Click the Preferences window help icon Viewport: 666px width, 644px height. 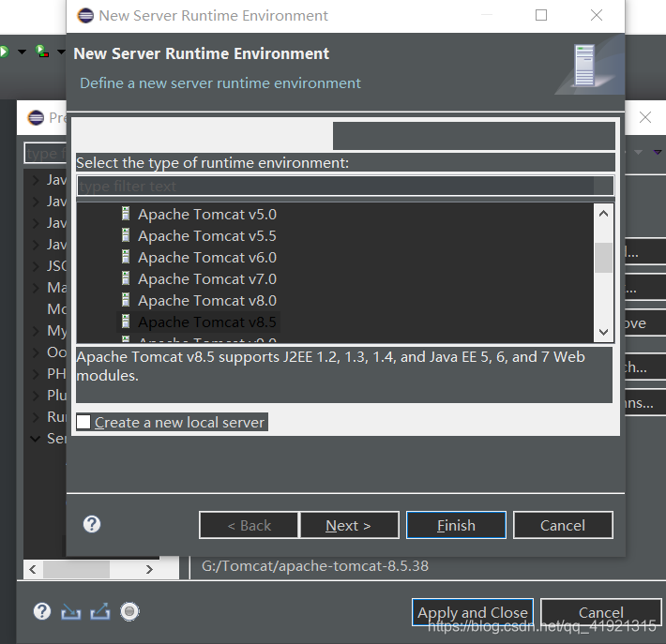click(x=42, y=611)
